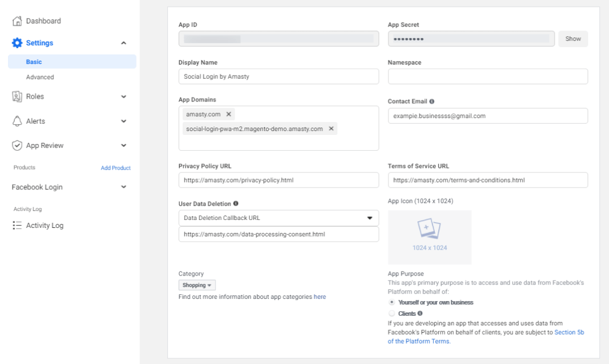The height and width of the screenshot is (364, 609).
Task: Click the App Review shield icon
Action: coord(17,145)
